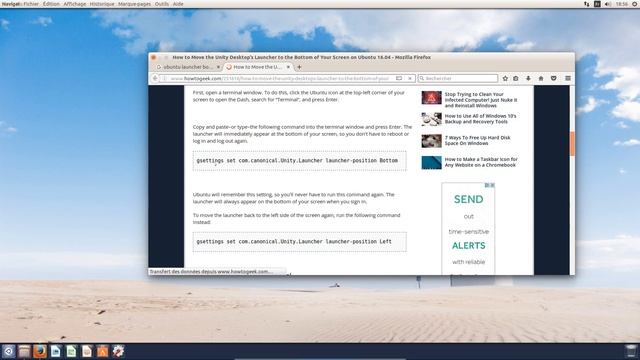The height and width of the screenshot is (360, 640).
Task: Click the Pocket icon in the toolbar
Action: [x=553, y=78]
